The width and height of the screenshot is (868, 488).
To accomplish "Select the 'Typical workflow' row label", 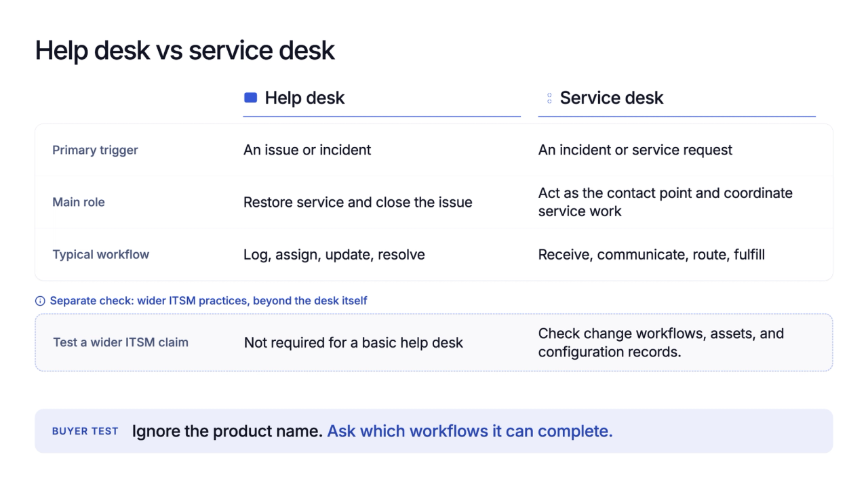I will point(101,254).
